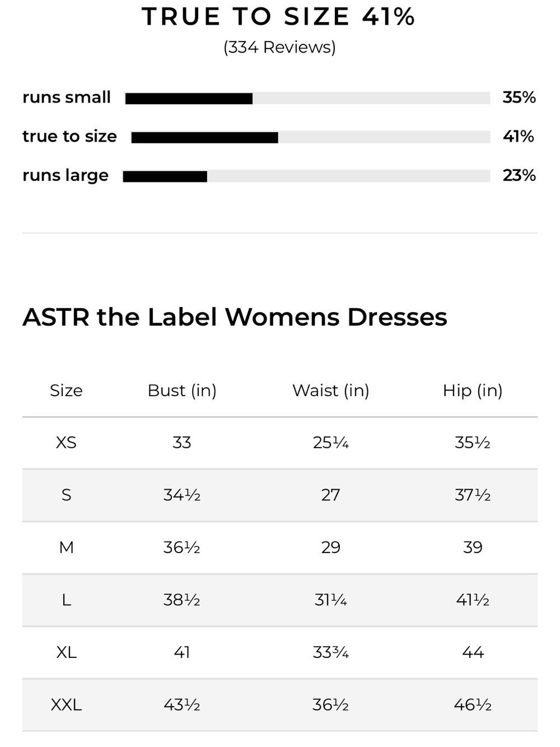
Task: Select the '(334 Reviews)' text
Action: point(279,47)
